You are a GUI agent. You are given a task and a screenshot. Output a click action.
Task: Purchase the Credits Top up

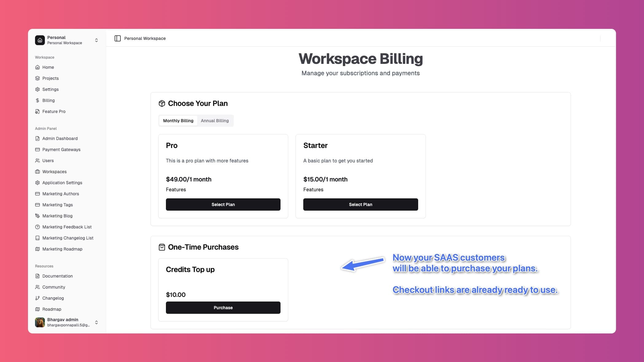pyautogui.click(x=223, y=307)
